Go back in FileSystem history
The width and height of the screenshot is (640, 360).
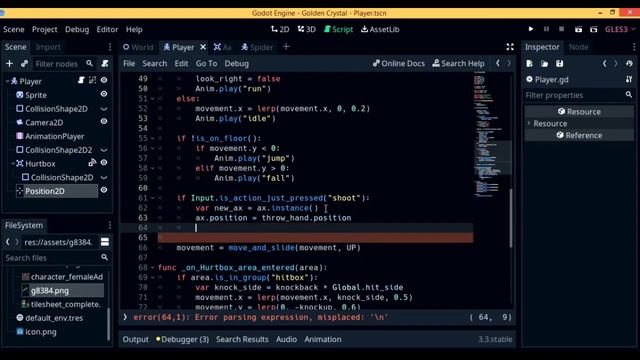coord(8,242)
